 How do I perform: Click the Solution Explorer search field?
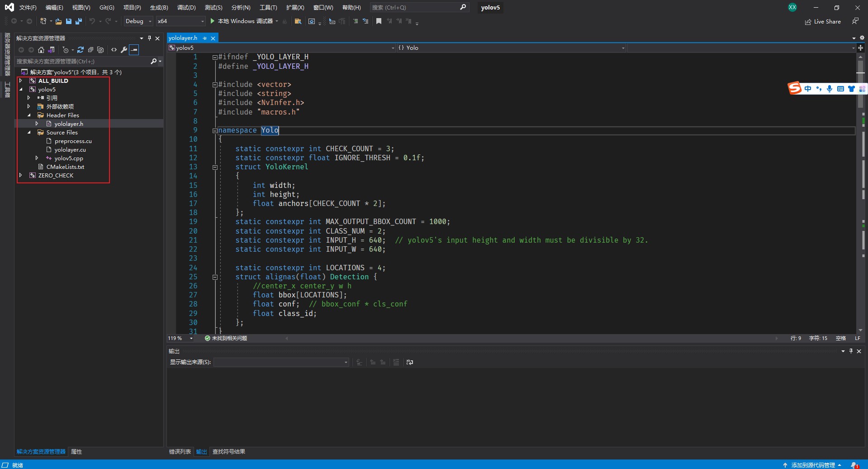coord(81,62)
